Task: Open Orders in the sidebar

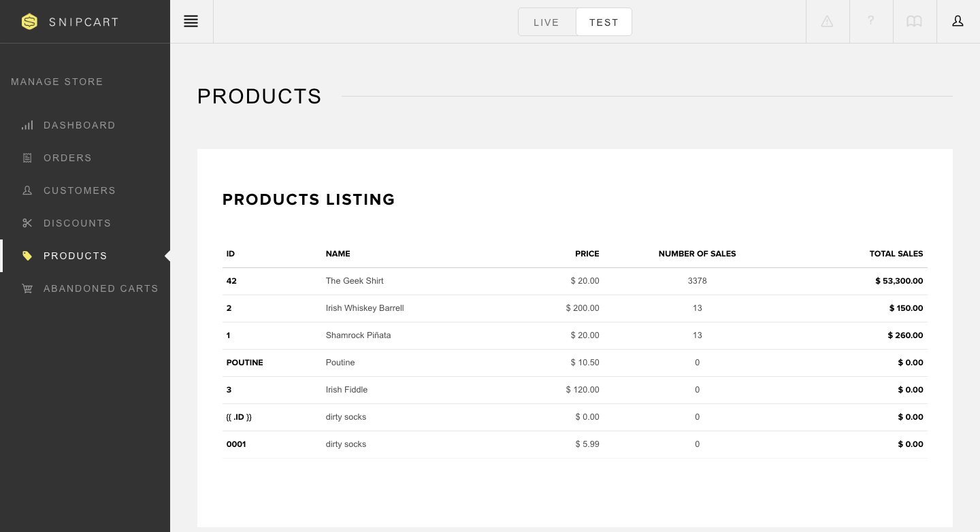Action: pos(67,158)
